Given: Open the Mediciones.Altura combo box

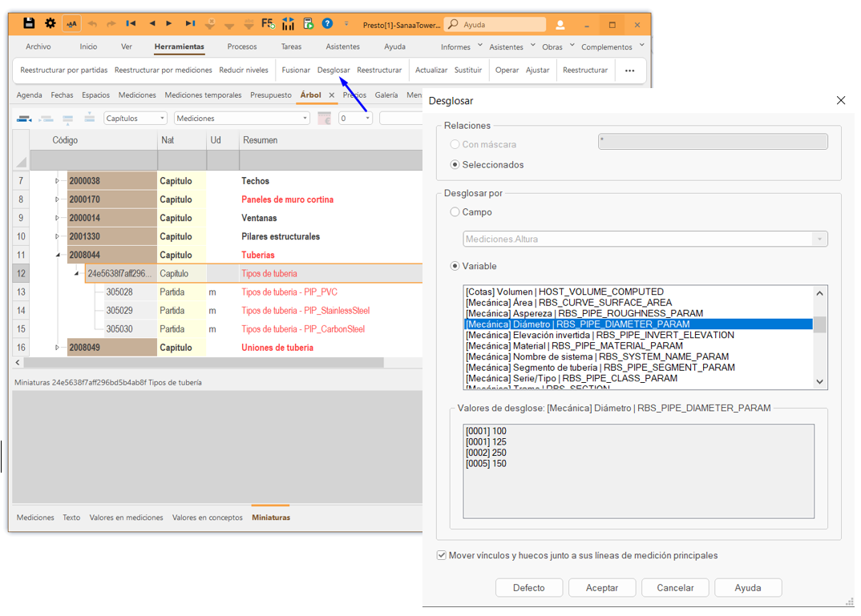Looking at the screenshot, I should [x=645, y=240].
